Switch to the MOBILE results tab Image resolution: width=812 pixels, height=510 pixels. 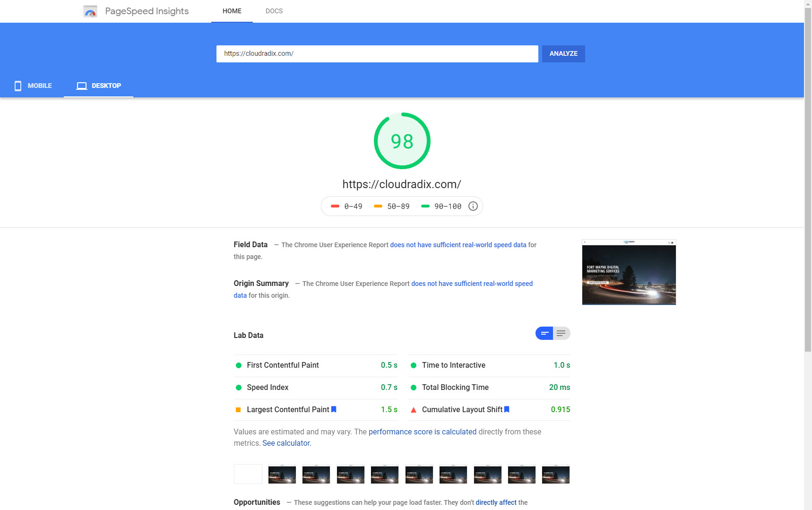tap(33, 86)
